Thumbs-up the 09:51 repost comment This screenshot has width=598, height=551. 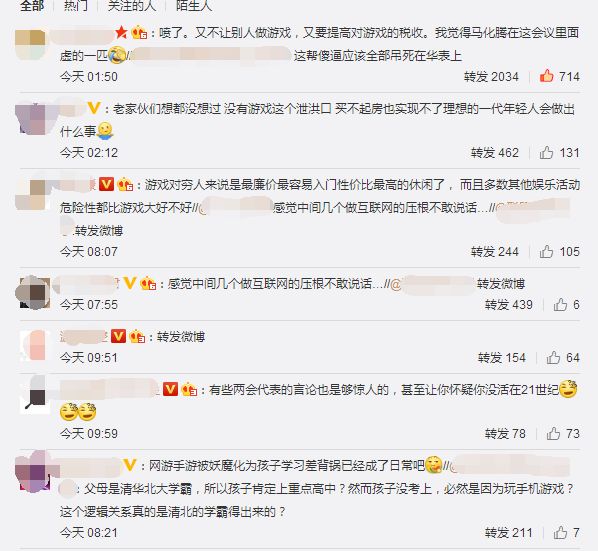click(x=553, y=358)
